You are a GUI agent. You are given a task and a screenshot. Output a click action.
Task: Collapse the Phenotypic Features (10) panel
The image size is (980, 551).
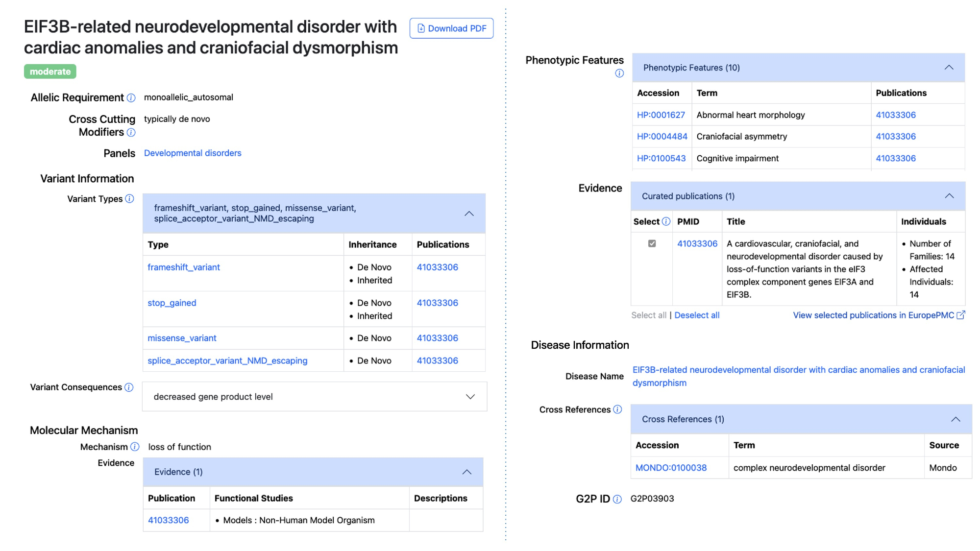[x=949, y=68]
